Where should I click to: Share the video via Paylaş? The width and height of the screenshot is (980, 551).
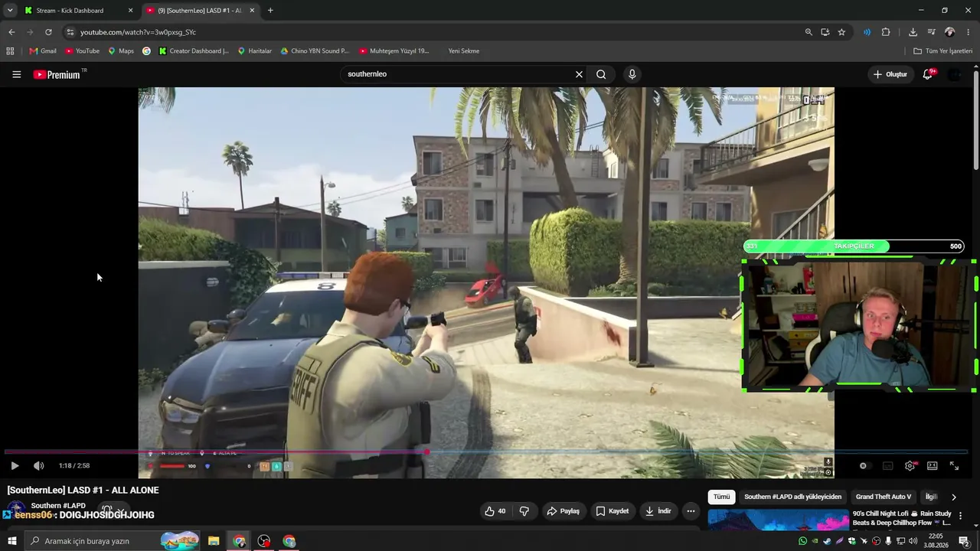[x=563, y=511]
